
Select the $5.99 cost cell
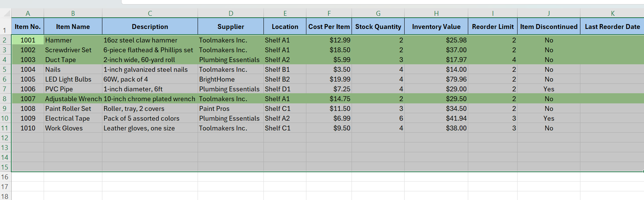click(x=329, y=60)
